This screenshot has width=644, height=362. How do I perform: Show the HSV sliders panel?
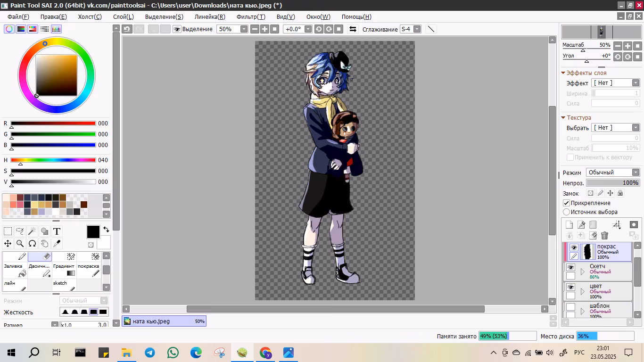coord(33,29)
